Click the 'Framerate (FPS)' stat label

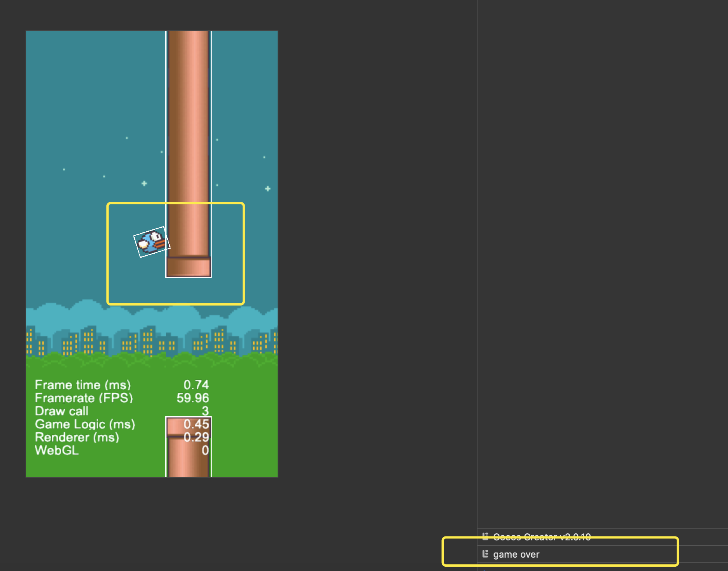coord(84,398)
